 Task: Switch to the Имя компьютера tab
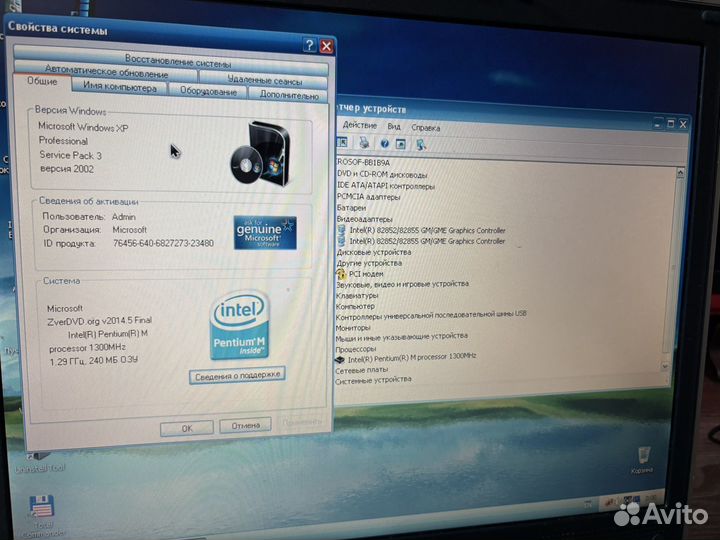[120, 86]
